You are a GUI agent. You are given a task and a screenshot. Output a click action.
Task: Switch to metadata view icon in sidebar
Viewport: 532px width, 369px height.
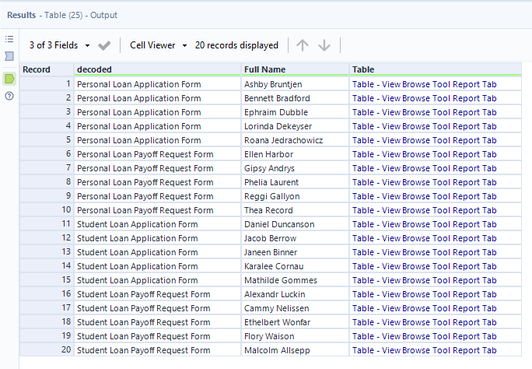tap(9, 56)
